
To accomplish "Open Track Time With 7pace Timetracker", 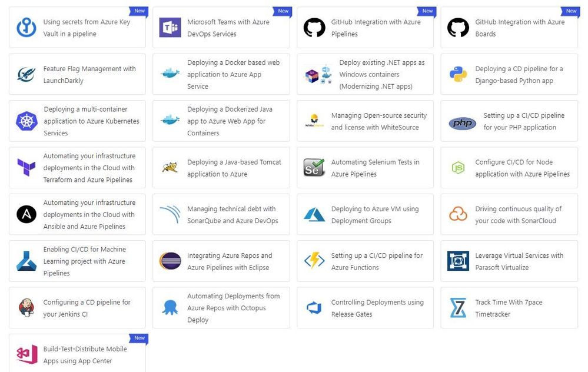I will (509, 307).
